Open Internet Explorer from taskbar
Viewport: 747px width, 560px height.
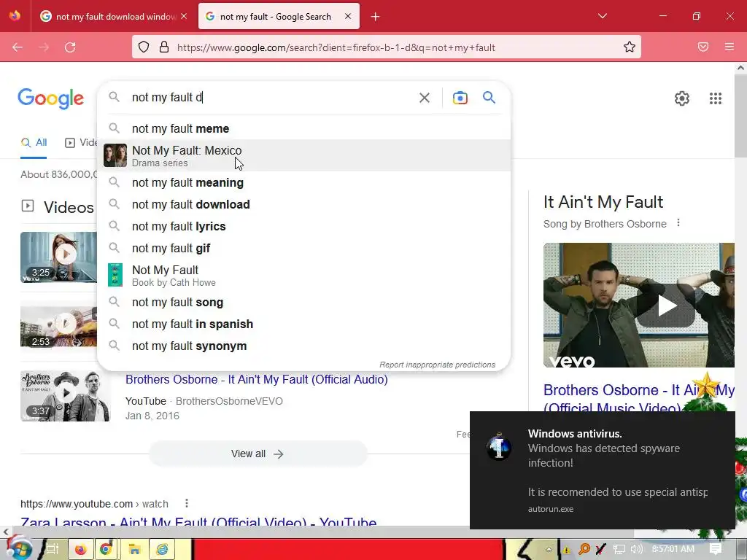(161, 549)
